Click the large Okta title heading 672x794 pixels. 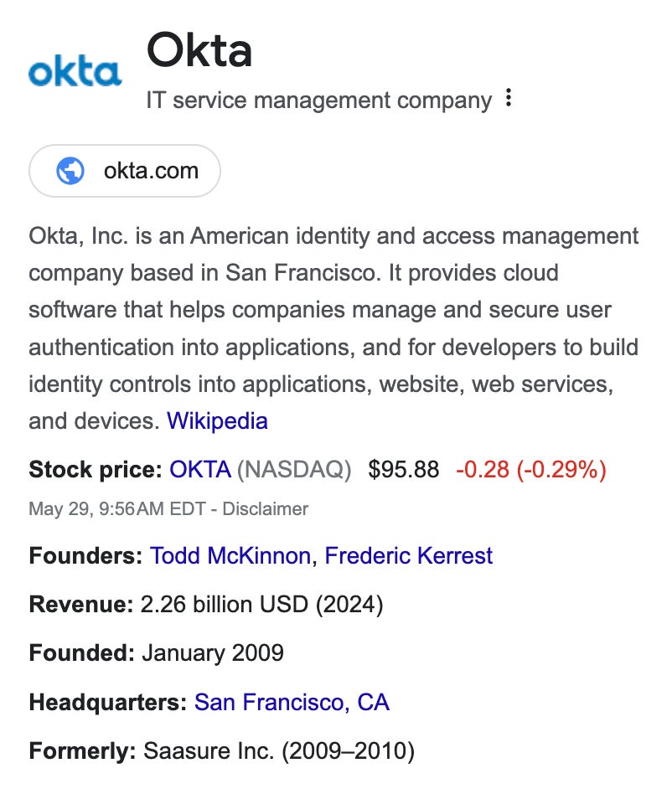coord(199,50)
